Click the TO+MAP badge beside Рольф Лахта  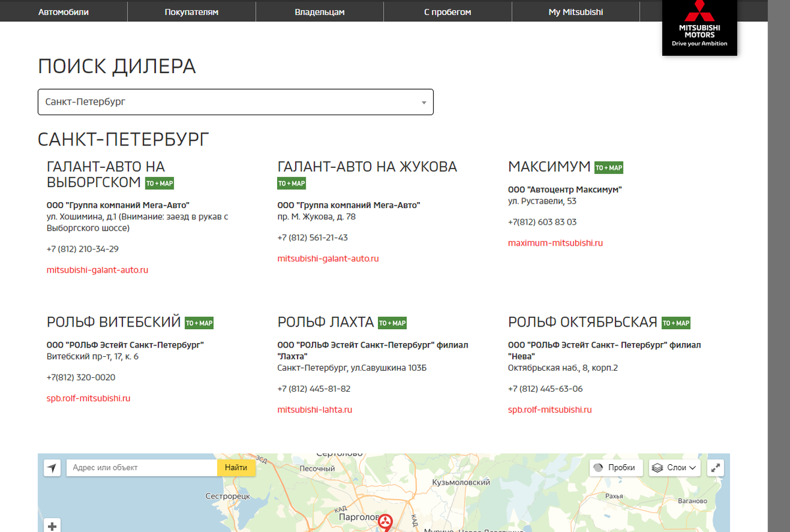click(x=392, y=323)
